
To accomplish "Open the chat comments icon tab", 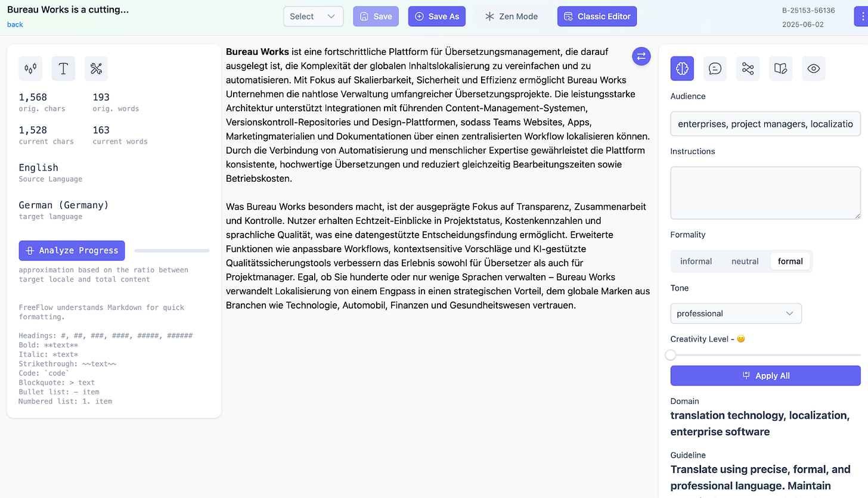I will 715,69.
